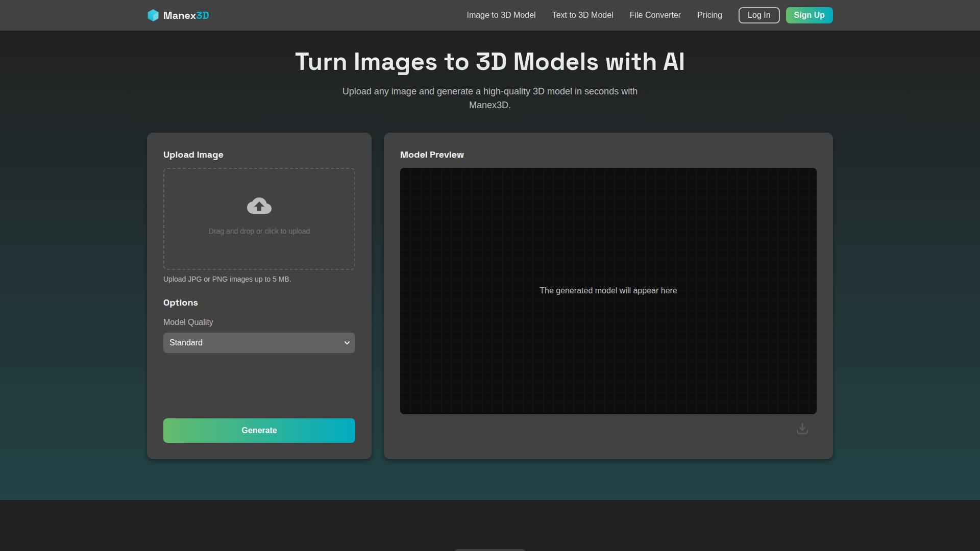Click the green Sign Up button
Screen dimensions: 980x551
click(x=809, y=15)
